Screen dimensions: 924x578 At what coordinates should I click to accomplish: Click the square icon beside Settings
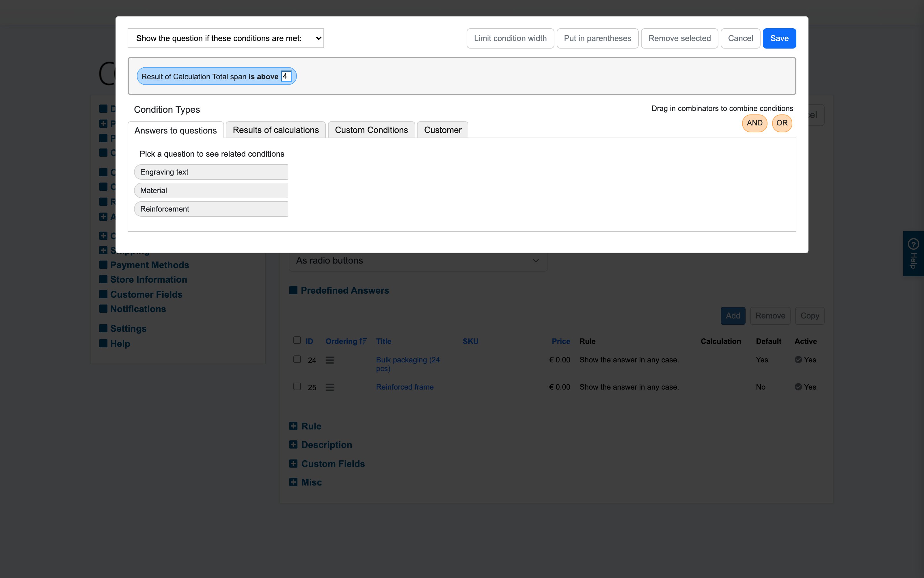tap(103, 328)
